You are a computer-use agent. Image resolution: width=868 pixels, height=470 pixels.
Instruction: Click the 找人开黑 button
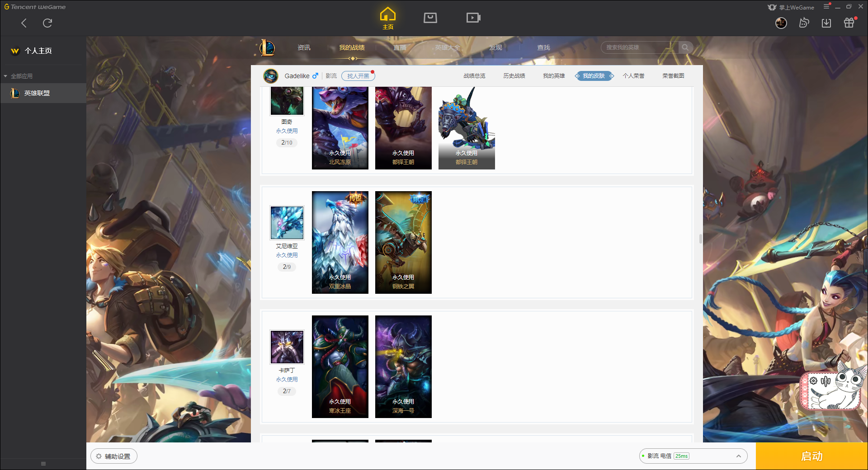[x=358, y=76]
